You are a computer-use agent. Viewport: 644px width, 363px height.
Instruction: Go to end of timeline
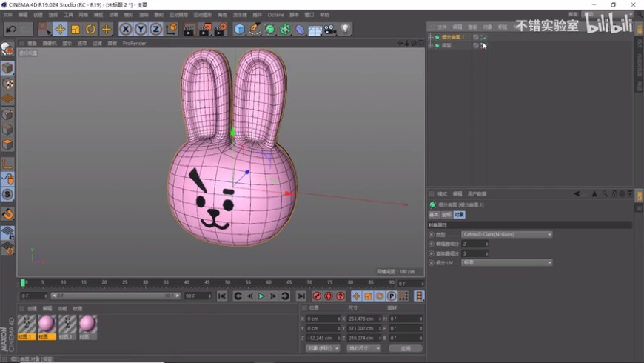point(301,296)
